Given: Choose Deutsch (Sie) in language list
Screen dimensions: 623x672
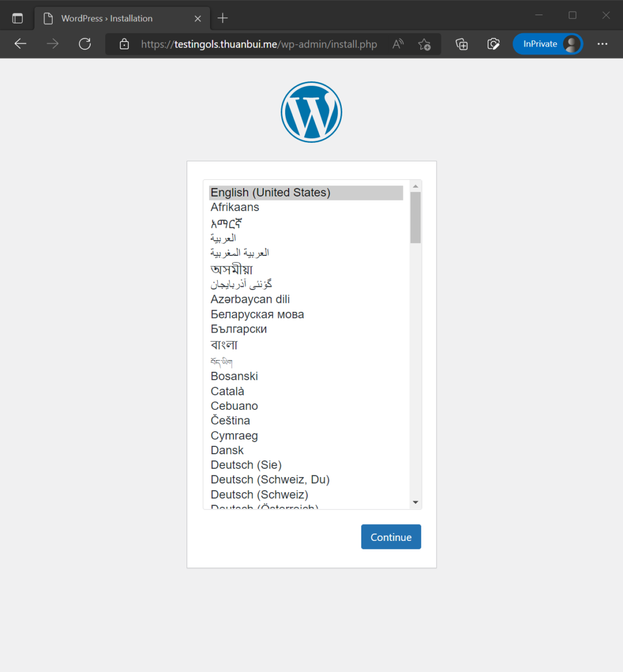Looking at the screenshot, I should (x=246, y=465).
